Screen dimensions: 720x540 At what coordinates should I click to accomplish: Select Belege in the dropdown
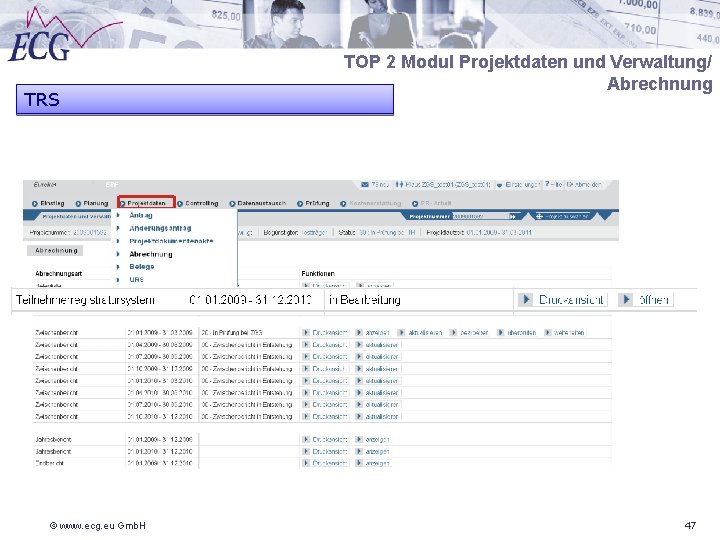tap(141, 267)
